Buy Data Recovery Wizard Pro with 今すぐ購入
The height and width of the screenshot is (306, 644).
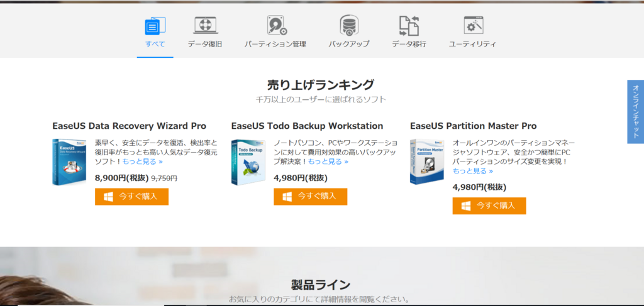coord(132,197)
